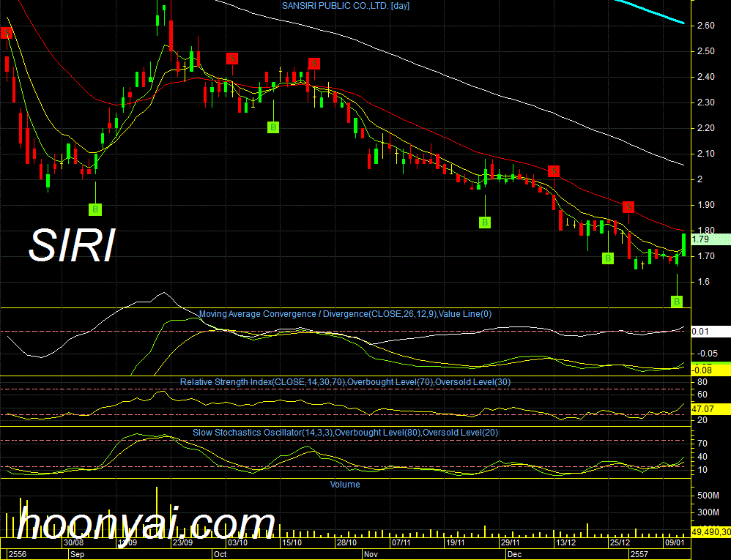
Task: Click the 300M volume axis label
Action: click(708, 512)
